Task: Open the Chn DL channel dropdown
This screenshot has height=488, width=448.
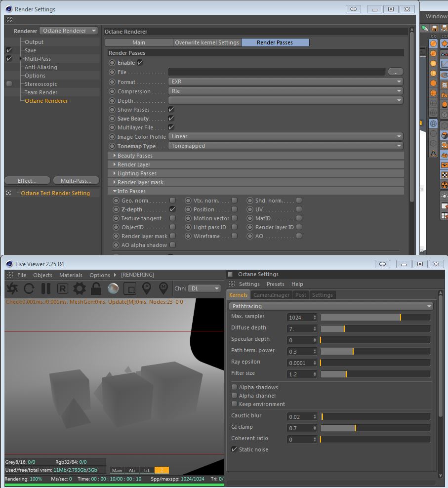Action: tap(204, 288)
